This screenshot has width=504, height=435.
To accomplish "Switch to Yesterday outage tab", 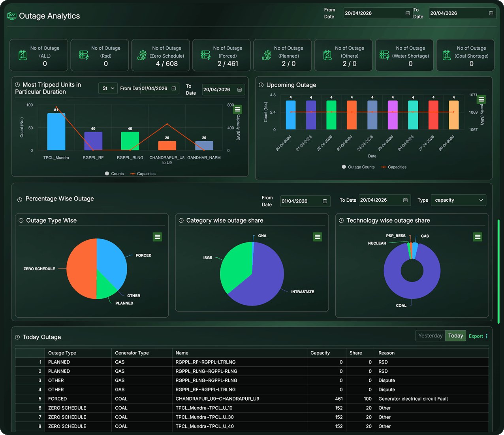I will pyautogui.click(x=430, y=336).
